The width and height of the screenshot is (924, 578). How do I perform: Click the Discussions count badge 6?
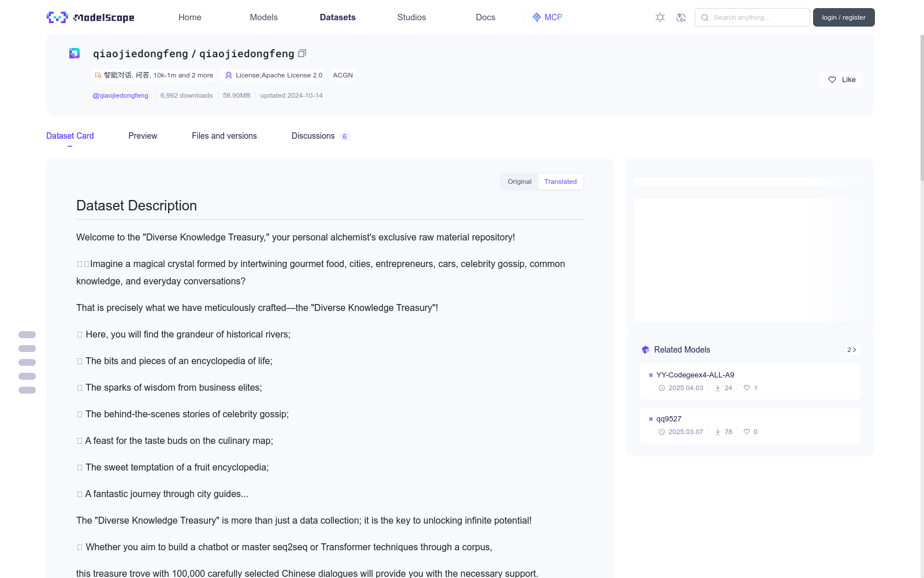point(345,136)
